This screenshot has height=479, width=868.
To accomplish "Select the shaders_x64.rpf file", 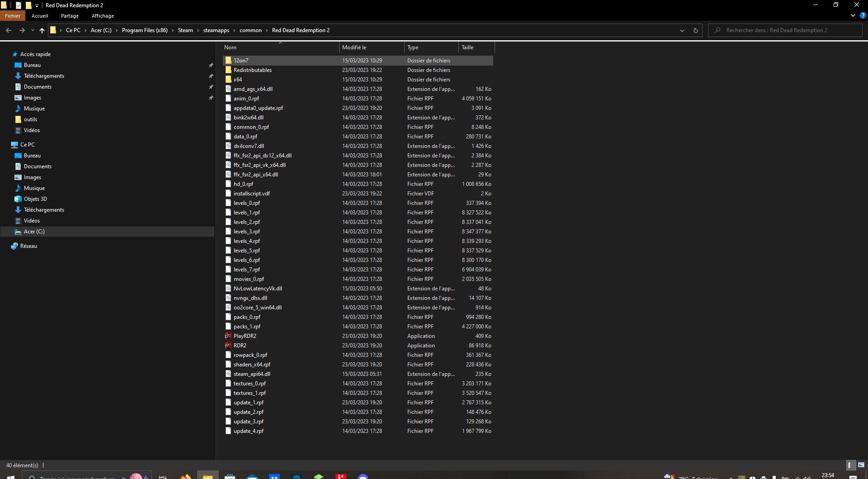I will click(x=252, y=365).
